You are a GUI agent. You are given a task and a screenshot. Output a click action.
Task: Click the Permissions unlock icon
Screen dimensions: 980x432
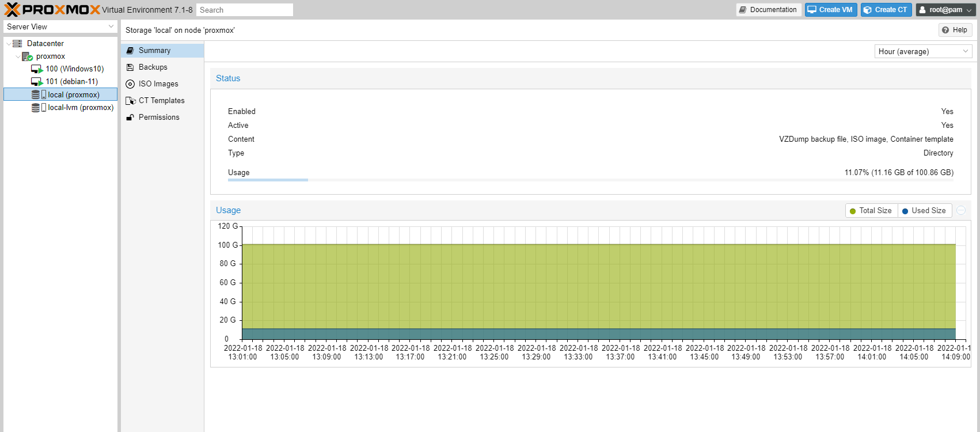(x=130, y=118)
